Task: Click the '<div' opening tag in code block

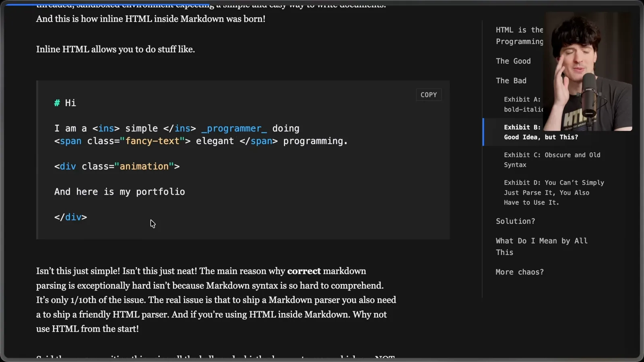Action: pos(65,167)
